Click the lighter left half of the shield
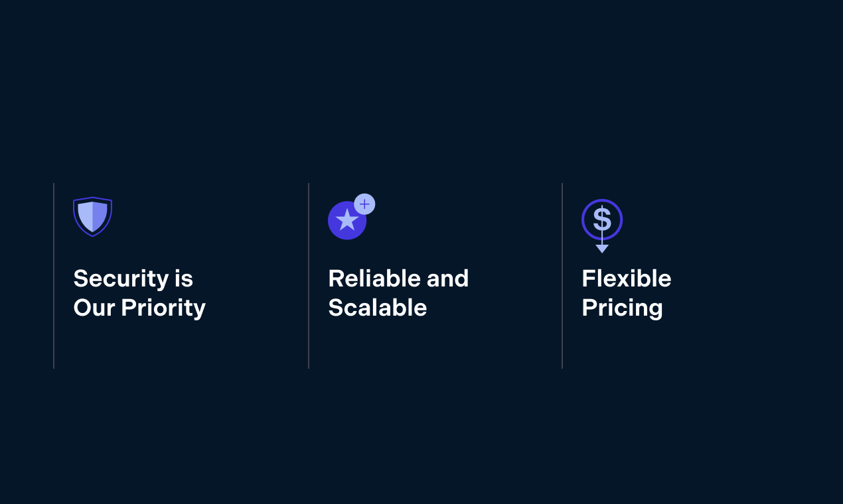Screen dimensions: 843x504 pyautogui.click(x=85, y=215)
